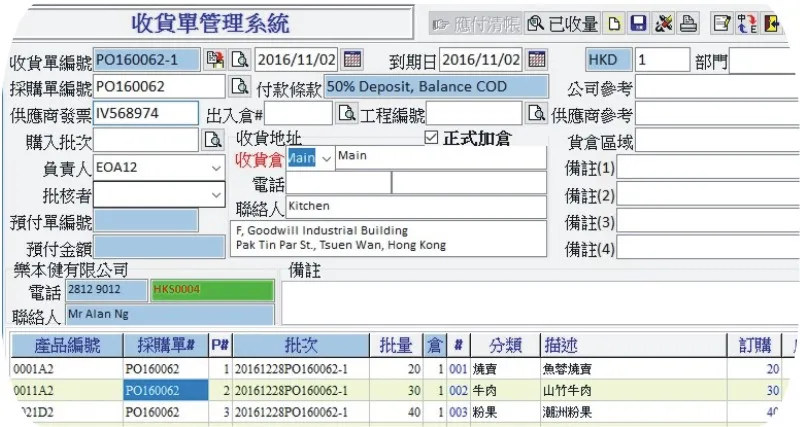Click the 應付清帳 button
The width and height of the screenshot is (800, 427).
pos(475,24)
